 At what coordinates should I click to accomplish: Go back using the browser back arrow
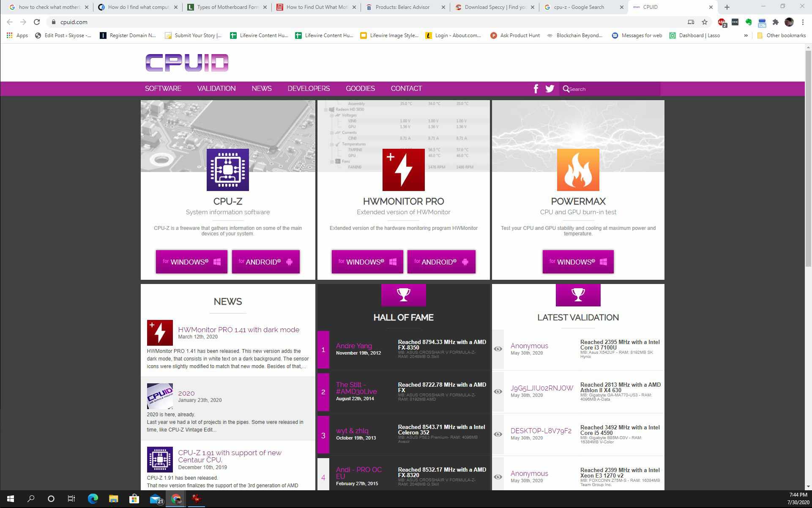(10, 22)
